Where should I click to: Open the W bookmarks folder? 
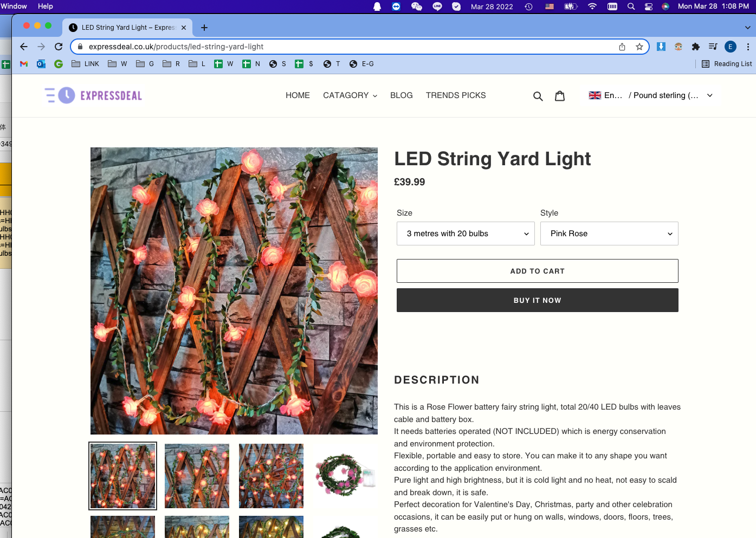click(x=118, y=64)
